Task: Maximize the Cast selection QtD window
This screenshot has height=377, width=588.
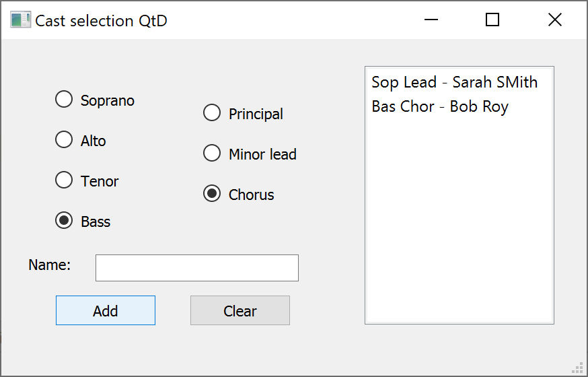Action: (x=492, y=20)
